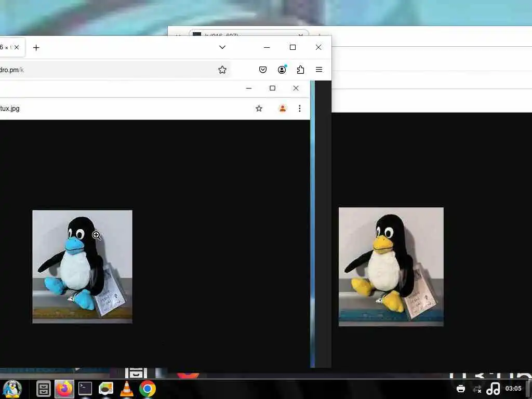Minimize the Firefox window
Screen dimensions: 532x399
[x=267, y=47]
